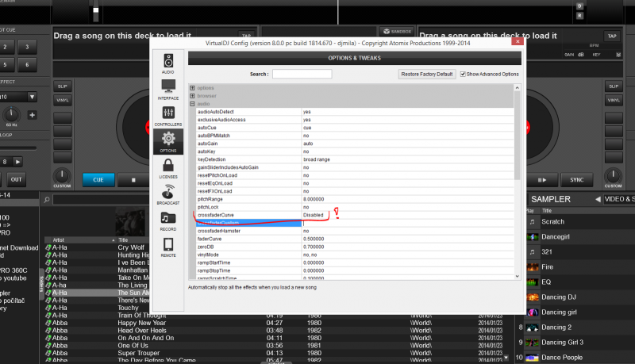Image resolution: width=635 pixels, height=364 pixels.
Task: Expand the right deck gain options chevron
Action: [618, 55]
